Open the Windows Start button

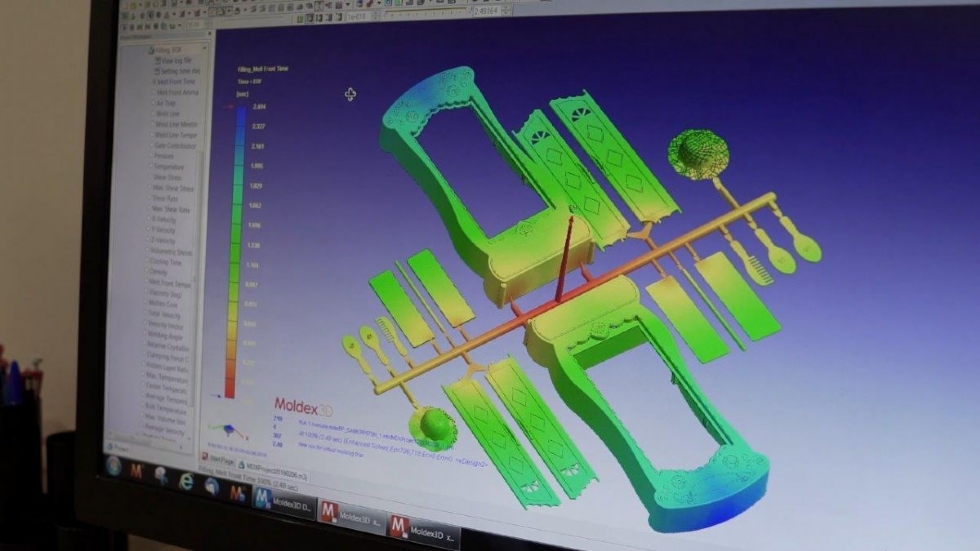[114, 467]
